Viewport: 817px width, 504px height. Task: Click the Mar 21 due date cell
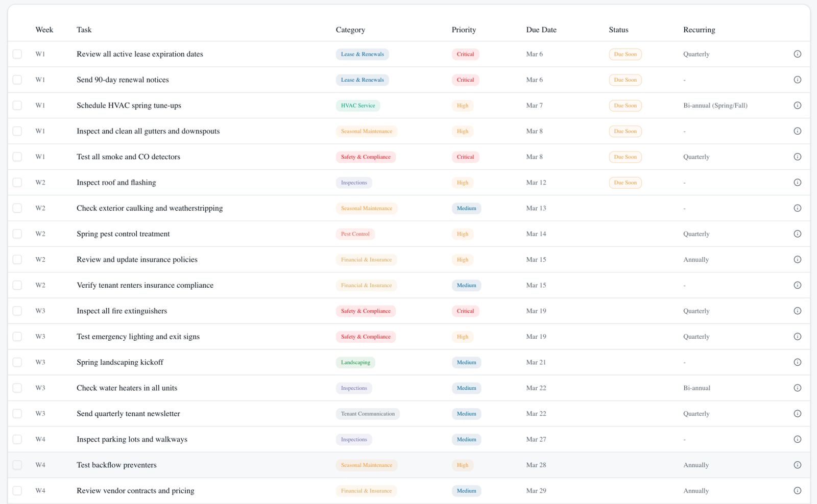point(536,362)
